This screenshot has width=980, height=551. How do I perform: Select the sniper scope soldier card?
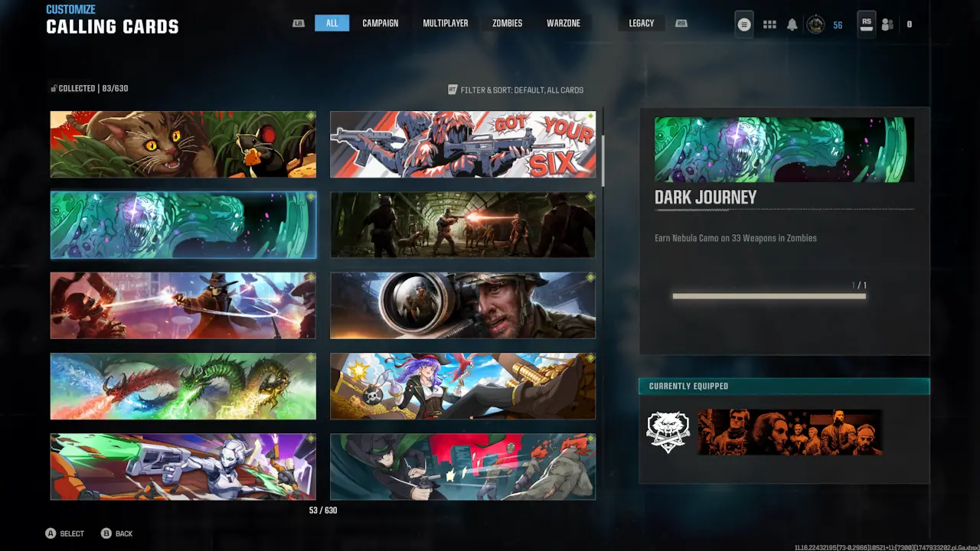click(x=462, y=305)
